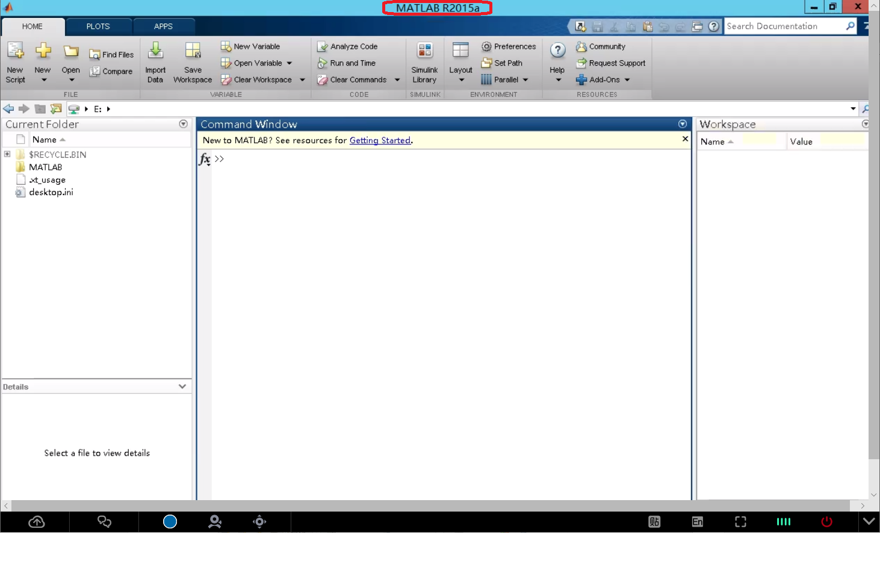The width and height of the screenshot is (880, 588).
Task: Close the Getting Started banner
Action: coord(685,139)
